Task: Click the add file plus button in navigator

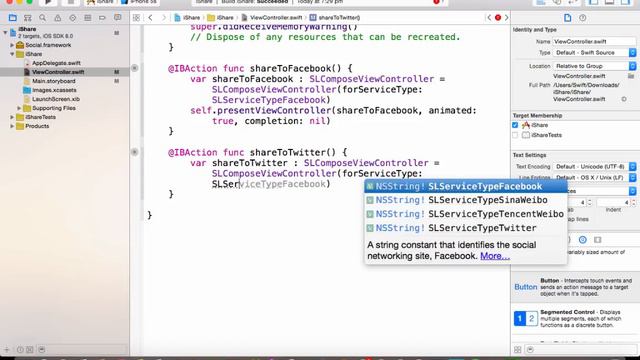Action: [x=6, y=350]
